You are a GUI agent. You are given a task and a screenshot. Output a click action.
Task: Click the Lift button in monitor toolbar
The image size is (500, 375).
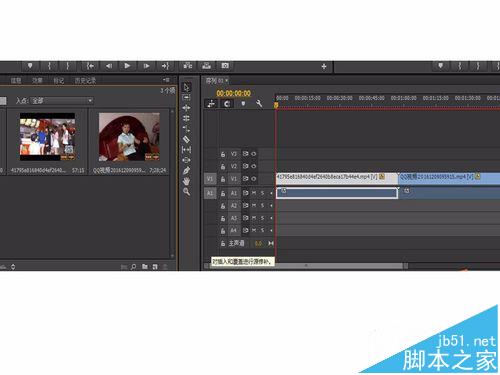[x=188, y=66]
